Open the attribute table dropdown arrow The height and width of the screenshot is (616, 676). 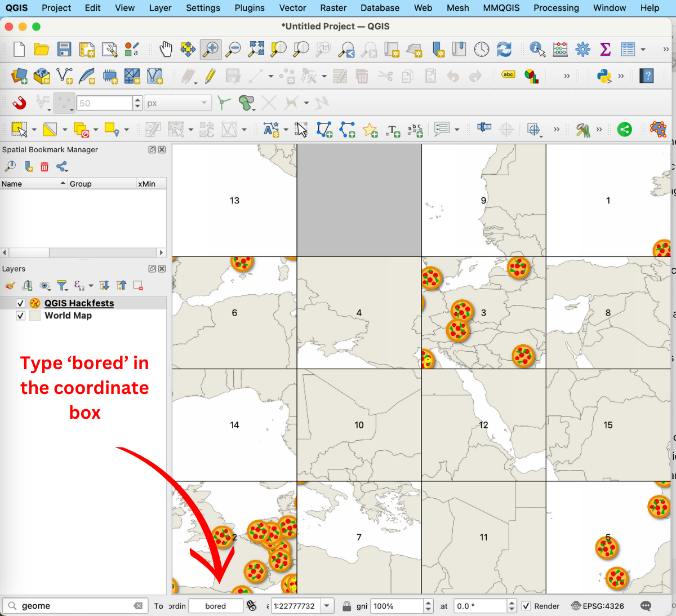pyautogui.click(x=643, y=50)
